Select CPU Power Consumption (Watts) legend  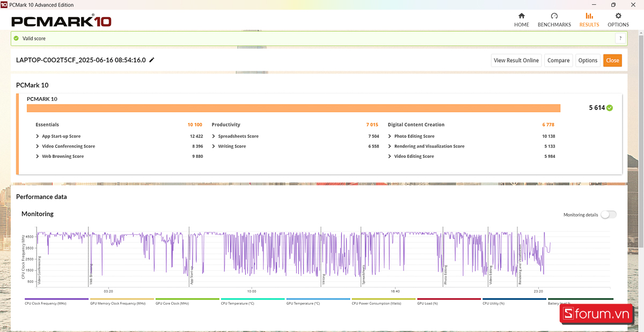click(384, 301)
